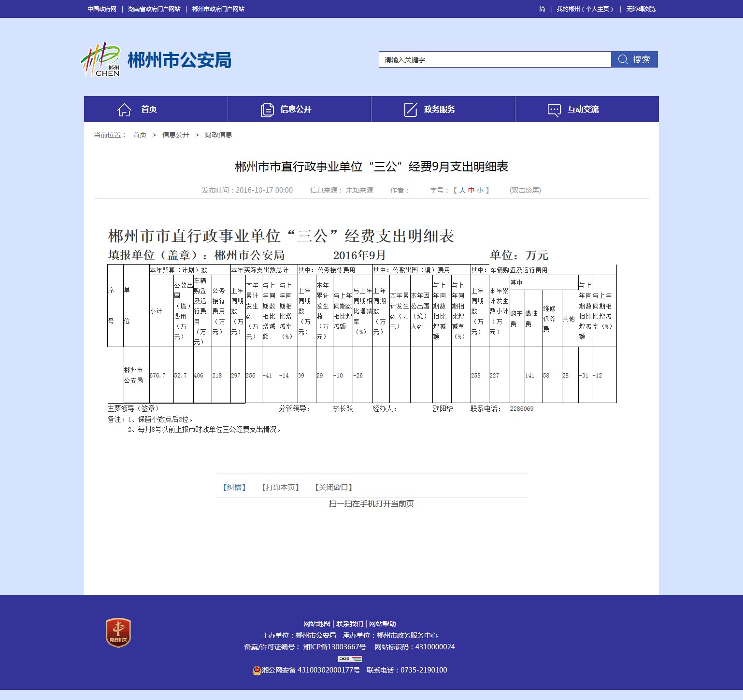Viewport: 743px width, 700px height.
Task: Open the 无障碍浏览 accessibility link
Action: point(641,9)
